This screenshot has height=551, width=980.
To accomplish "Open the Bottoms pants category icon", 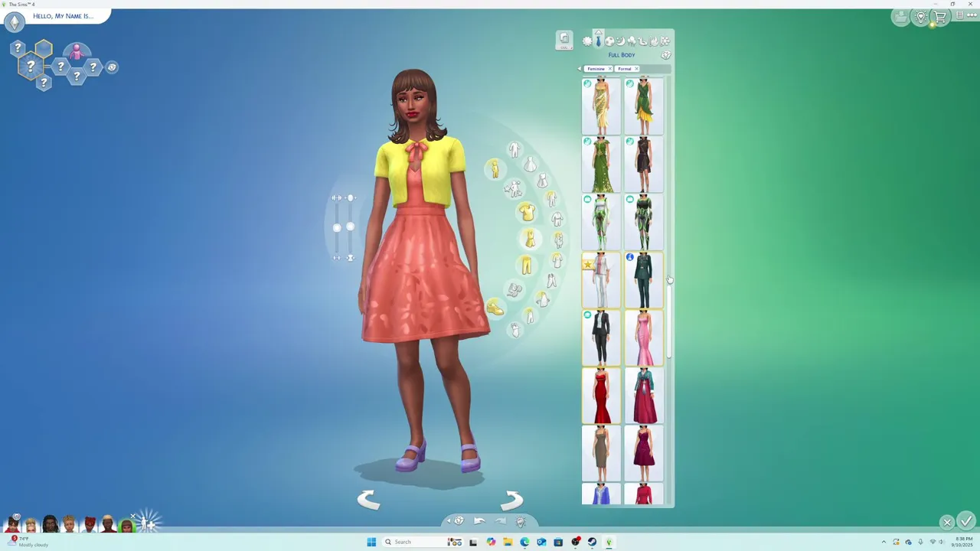I will tap(526, 265).
